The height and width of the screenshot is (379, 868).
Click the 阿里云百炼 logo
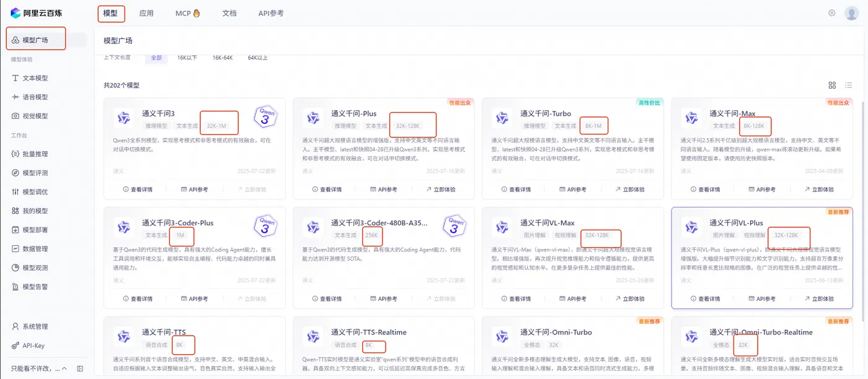point(37,13)
